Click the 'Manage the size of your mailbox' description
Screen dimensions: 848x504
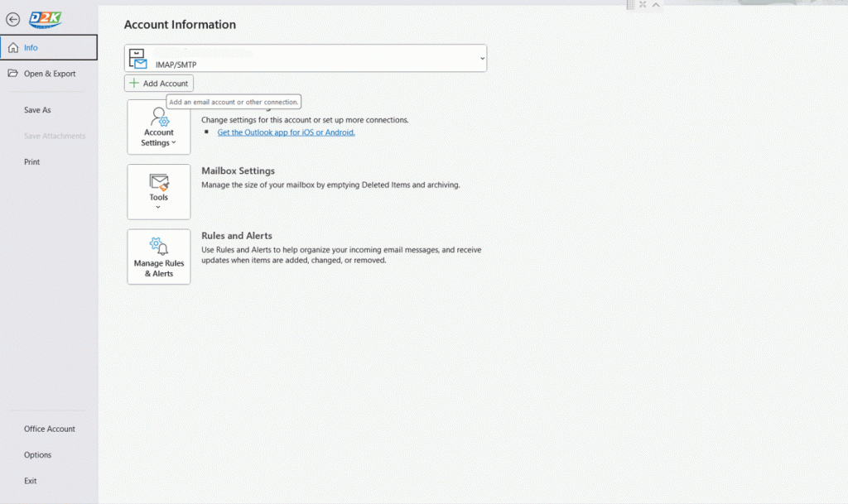(331, 185)
